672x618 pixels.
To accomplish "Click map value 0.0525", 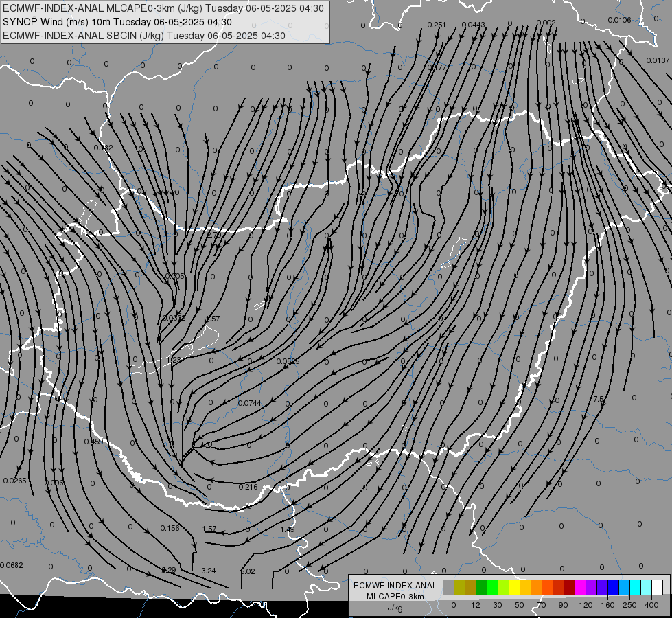I will 288,362.
